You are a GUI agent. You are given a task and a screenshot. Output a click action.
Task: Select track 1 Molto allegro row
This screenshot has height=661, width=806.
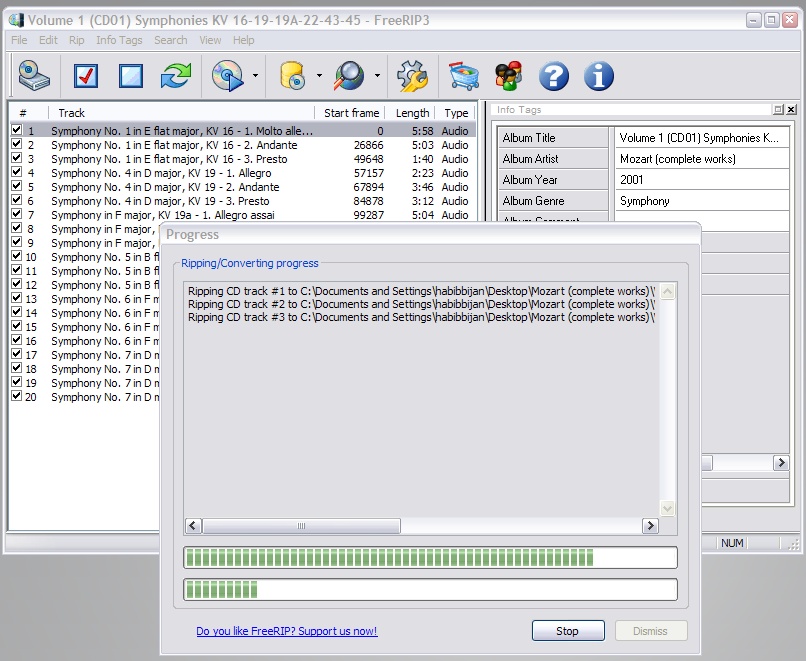pyautogui.click(x=243, y=131)
